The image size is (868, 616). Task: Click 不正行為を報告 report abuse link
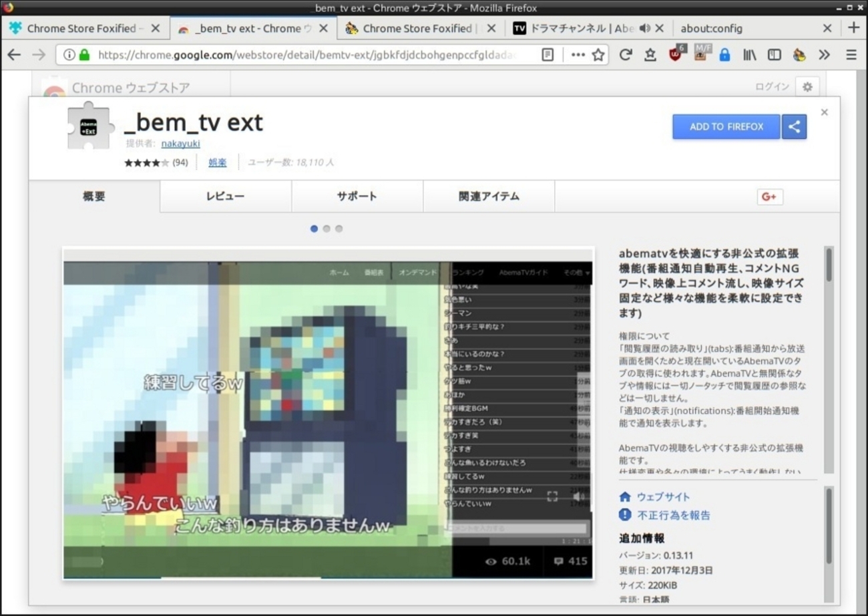click(x=674, y=515)
